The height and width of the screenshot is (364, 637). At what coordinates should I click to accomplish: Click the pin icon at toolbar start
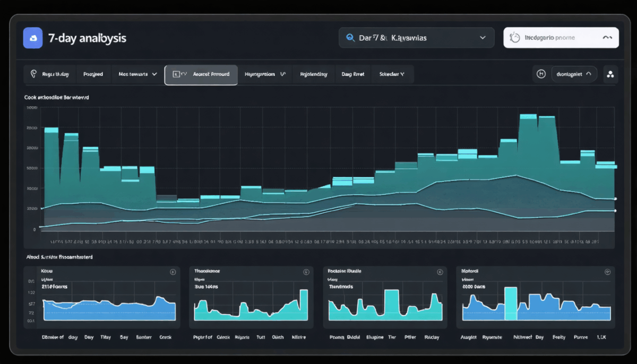tap(33, 74)
